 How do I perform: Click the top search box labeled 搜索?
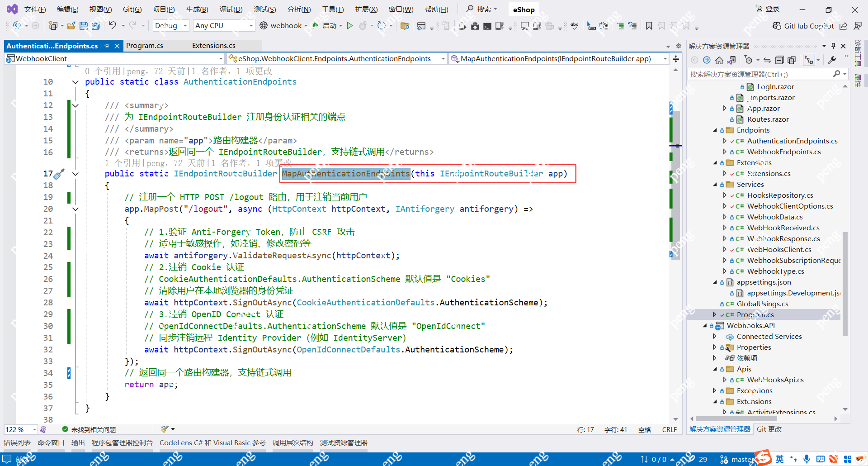coord(482,9)
